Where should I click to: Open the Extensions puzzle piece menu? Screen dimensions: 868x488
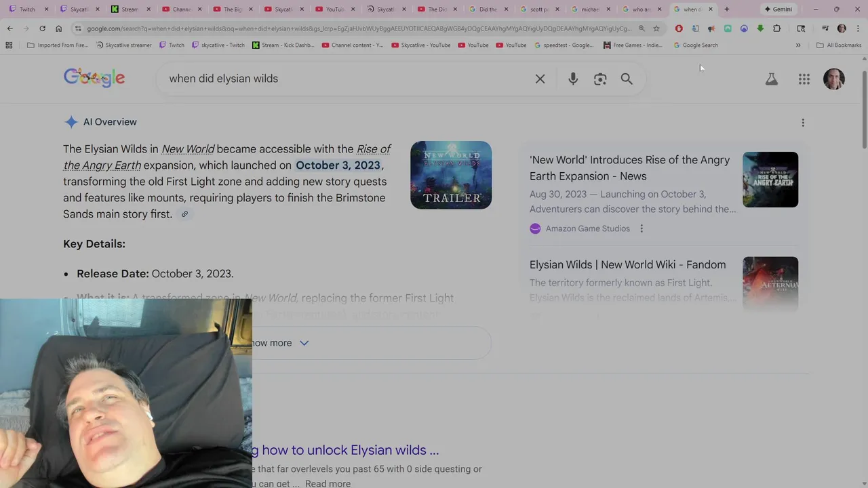(776, 28)
